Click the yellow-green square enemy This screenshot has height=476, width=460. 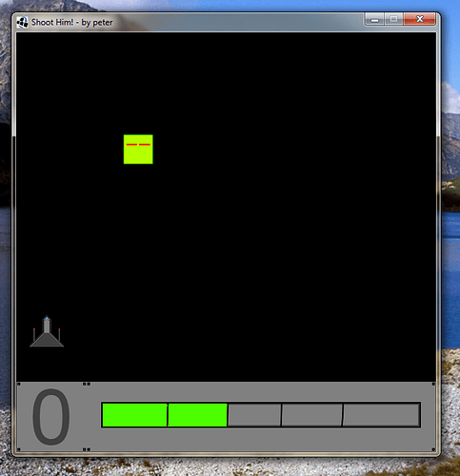click(x=138, y=149)
